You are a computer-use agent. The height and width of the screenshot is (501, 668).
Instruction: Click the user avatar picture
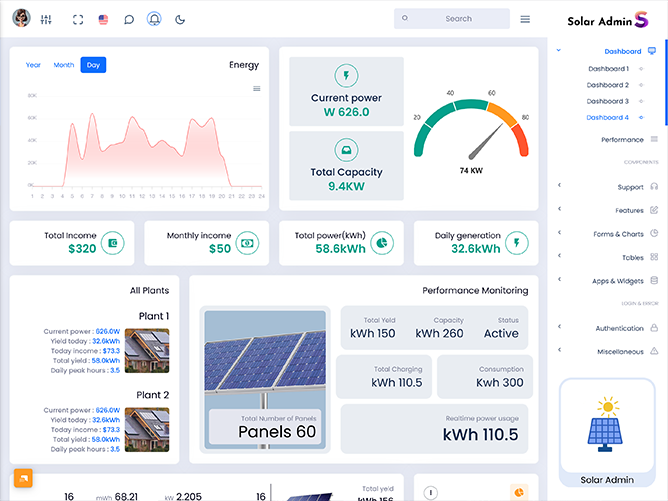pos(21,18)
